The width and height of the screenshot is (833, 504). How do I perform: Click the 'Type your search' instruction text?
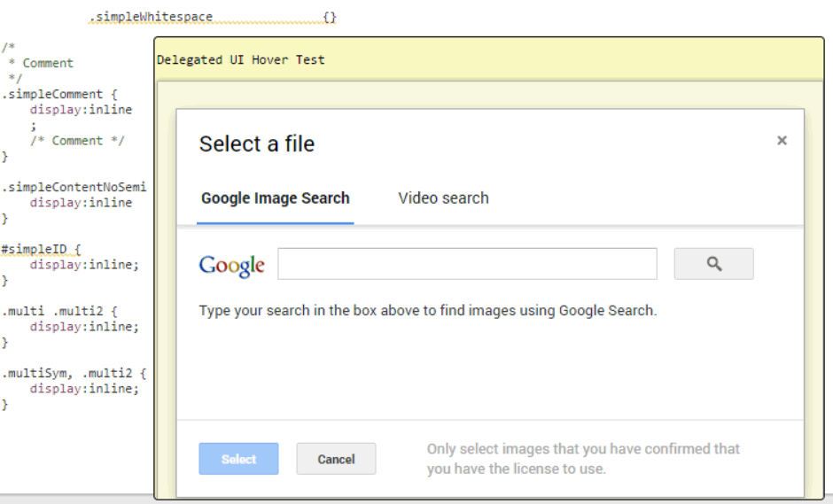[427, 311]
